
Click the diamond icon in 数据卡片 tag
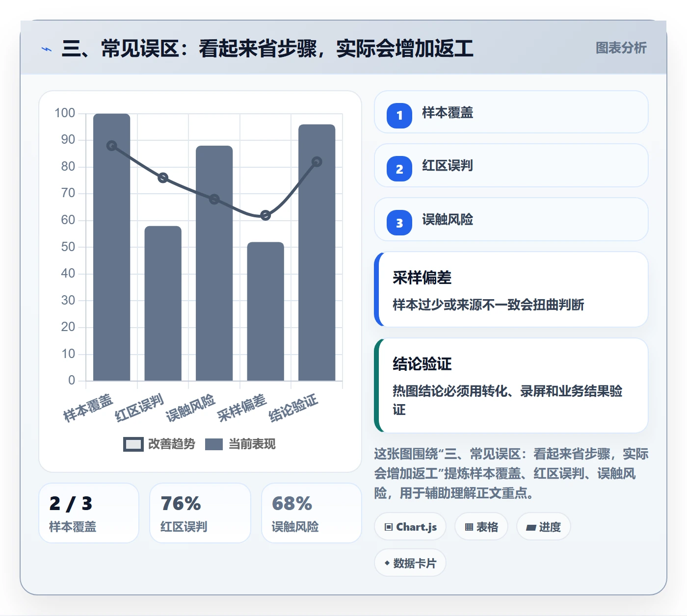pyautogui.click(x=387, y=563)
